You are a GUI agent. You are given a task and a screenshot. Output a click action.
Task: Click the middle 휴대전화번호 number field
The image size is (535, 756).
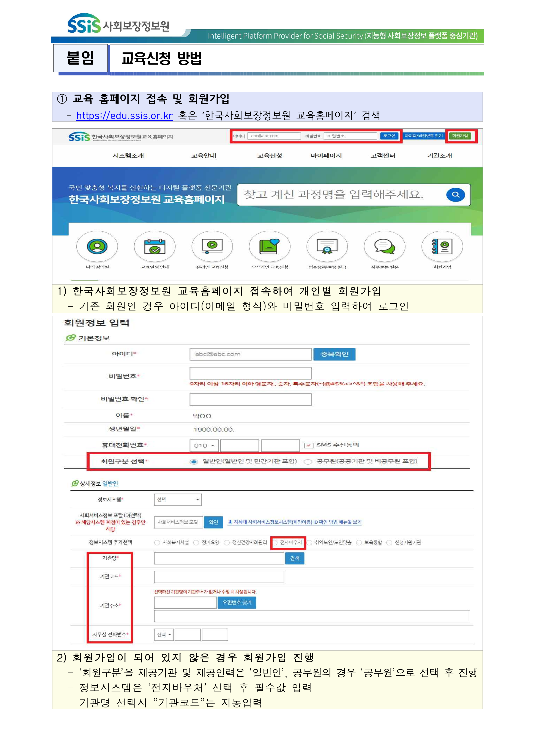point(240,446)
